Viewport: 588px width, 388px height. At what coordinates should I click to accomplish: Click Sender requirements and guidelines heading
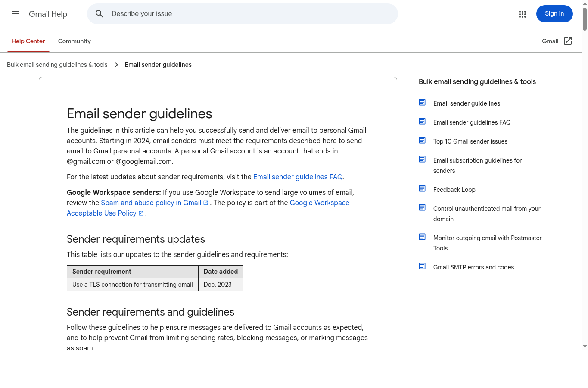click(x=150, y=312)
